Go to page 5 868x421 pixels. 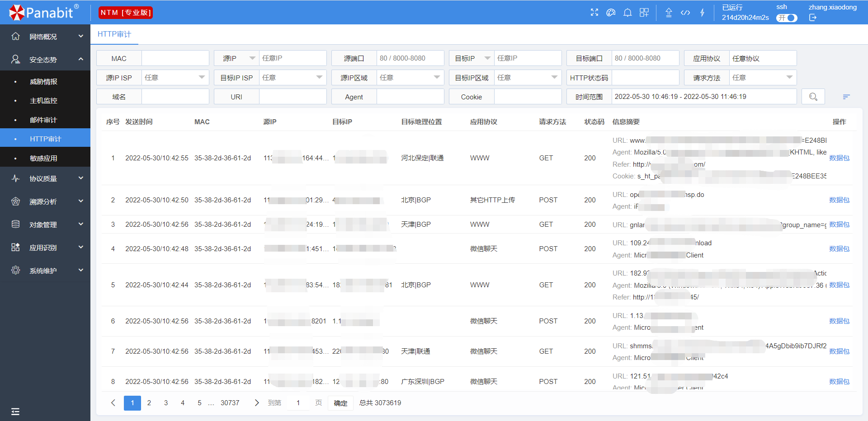(x=199, y=403)
